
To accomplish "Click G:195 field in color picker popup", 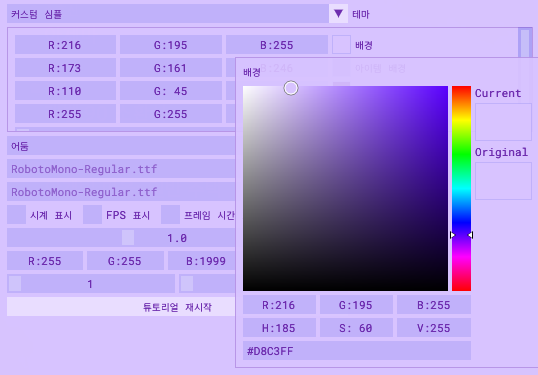I will click(356, 305).
